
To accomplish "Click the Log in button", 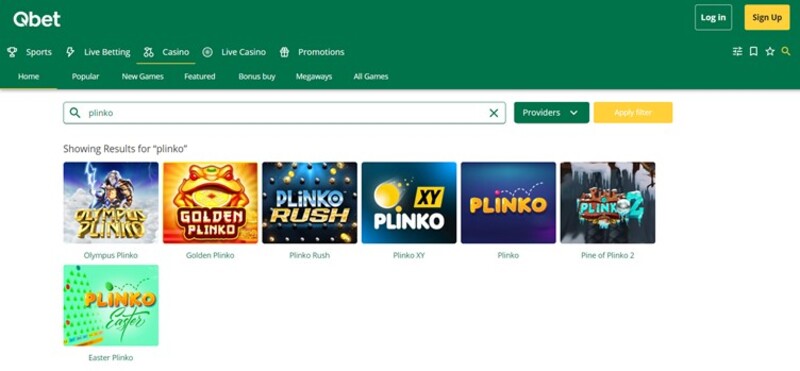I will [x=713, y=17].
